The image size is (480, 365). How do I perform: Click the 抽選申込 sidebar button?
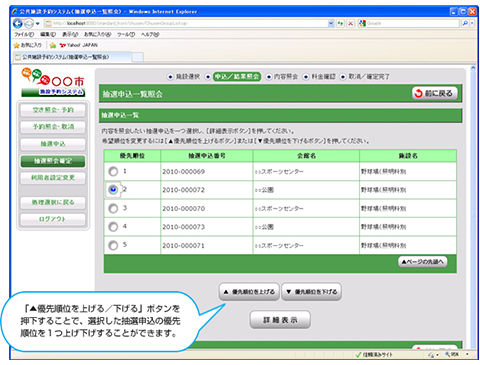pos(53,144)
